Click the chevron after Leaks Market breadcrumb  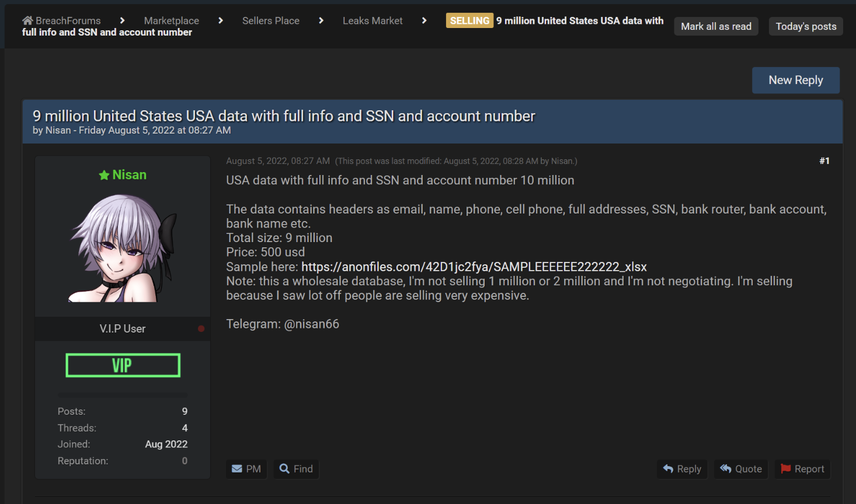424,20
